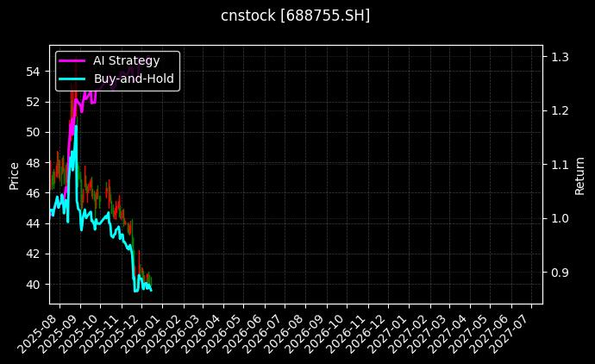Viewport: 595px width, 364px height.
Task: Click the 1.3 return tick label
Action: click(x=561, y=57)
